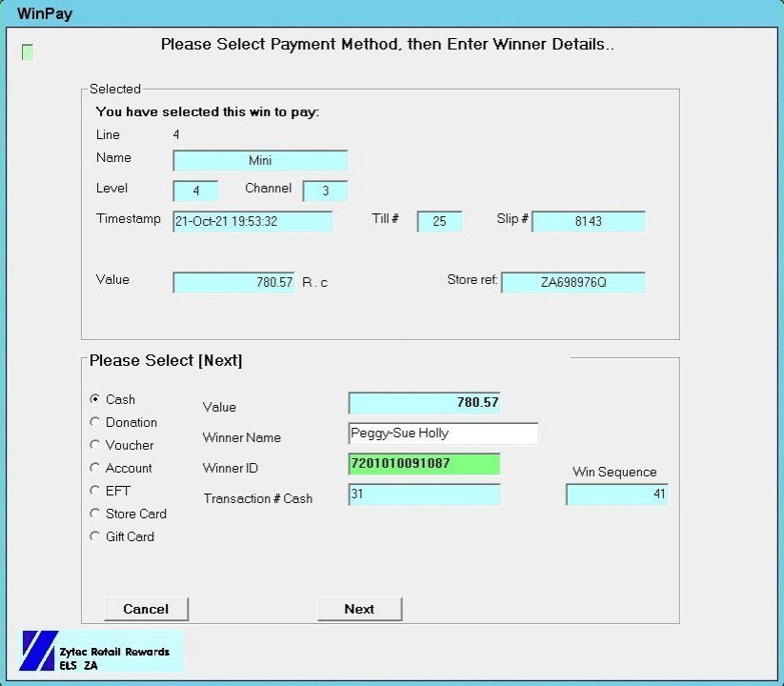Click the Win Sequence field
The width and height of the screenshot is (784, 686).
[x=616, y=494]
